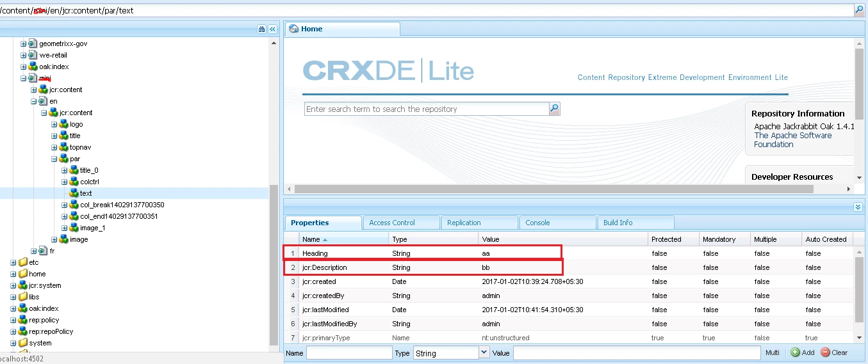
Task: Select the text node in tree
Action: point(86,193)
